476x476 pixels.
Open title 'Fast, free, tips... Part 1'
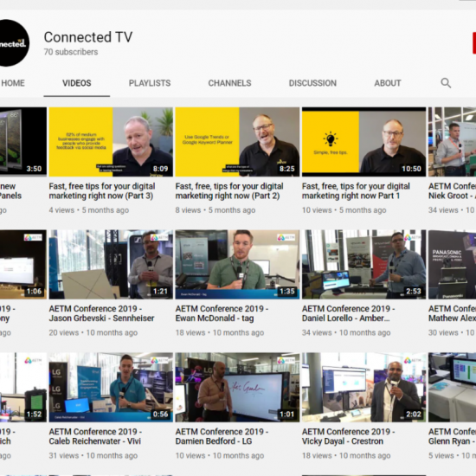click(356, 191)
